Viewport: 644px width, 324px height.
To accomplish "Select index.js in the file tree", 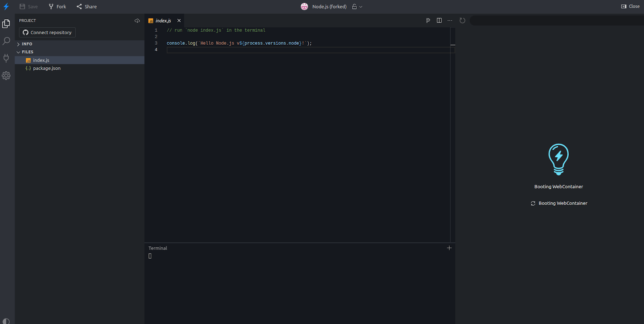I will pyautogui.click(x=80, y=60).
